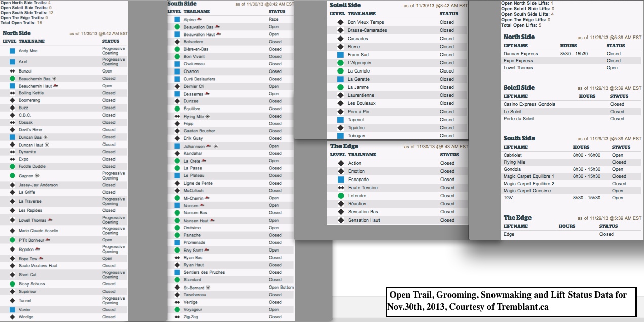Screen dimensions: 644x322
Task: Click the 'Sentiers des Pruches' trail name
Action: click(204, 272)
